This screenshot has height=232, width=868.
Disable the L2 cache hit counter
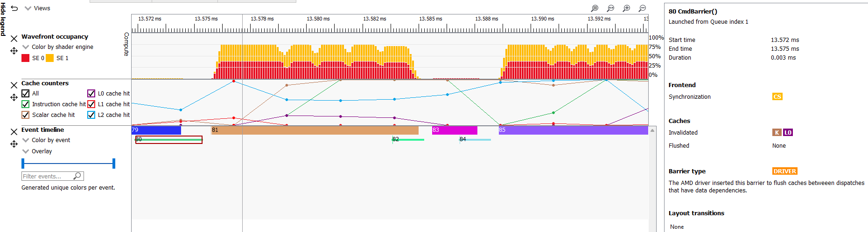point(91,115)
